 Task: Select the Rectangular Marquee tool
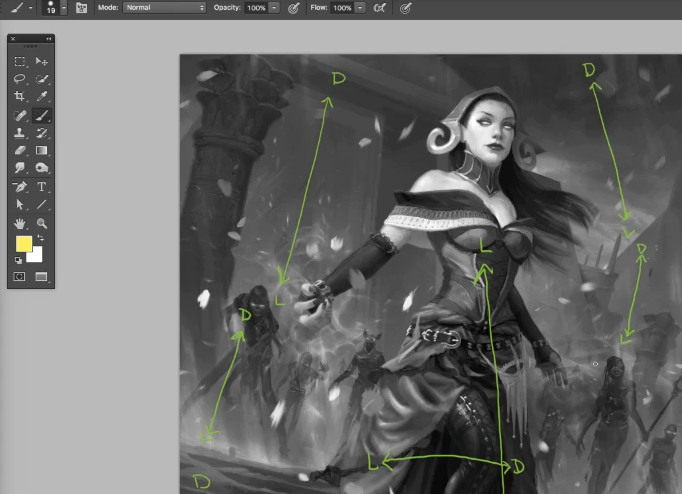pyautogui.click(x=20, y=61)
